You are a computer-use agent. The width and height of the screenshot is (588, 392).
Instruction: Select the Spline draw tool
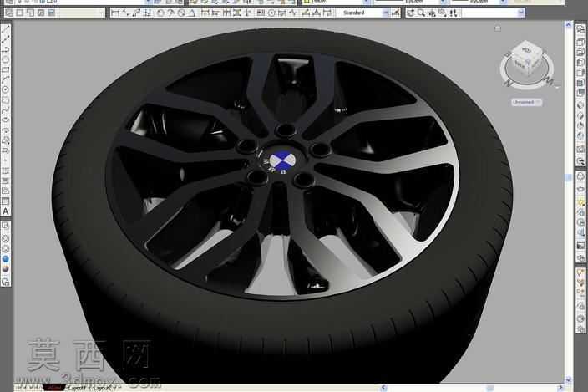click(x=6, y=109)
